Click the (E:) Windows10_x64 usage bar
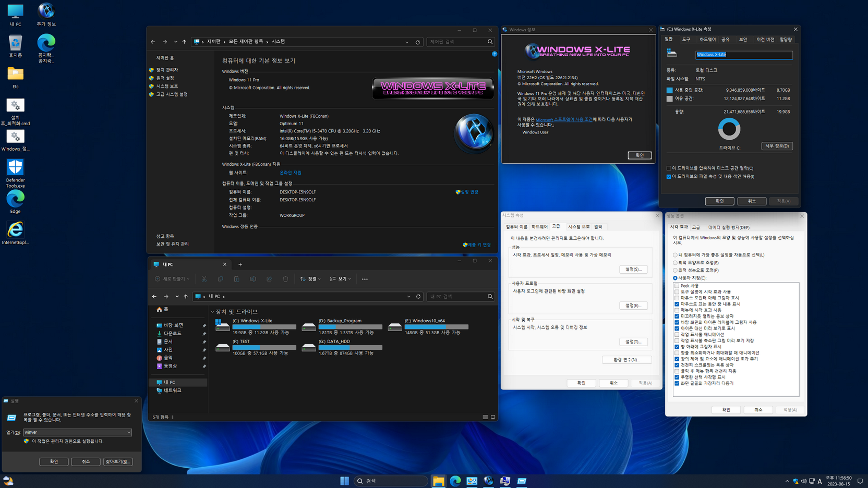Screen dimensions: 868x488 [x=436, y=327]
